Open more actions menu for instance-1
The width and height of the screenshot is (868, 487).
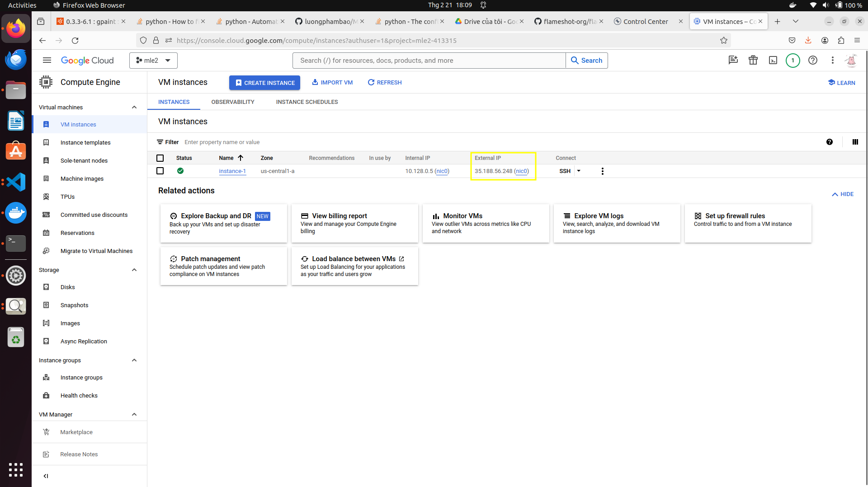pyautogui.click(x=603, y=171)
